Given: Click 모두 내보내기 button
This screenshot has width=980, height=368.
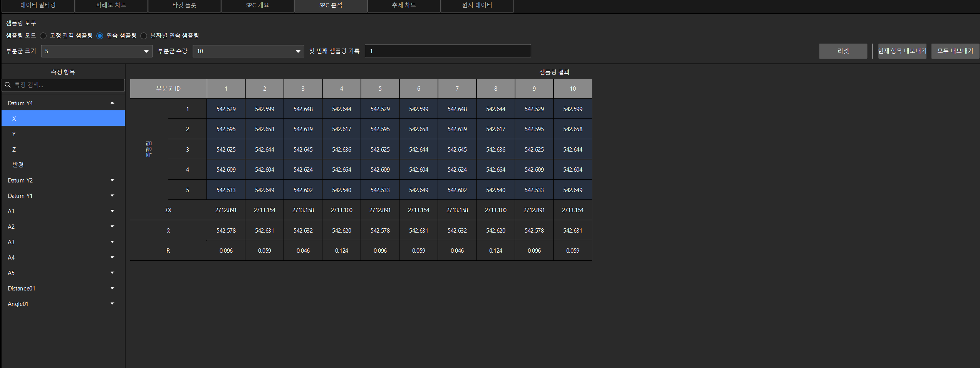Looking at the screenshot, I should pos(955,51).
